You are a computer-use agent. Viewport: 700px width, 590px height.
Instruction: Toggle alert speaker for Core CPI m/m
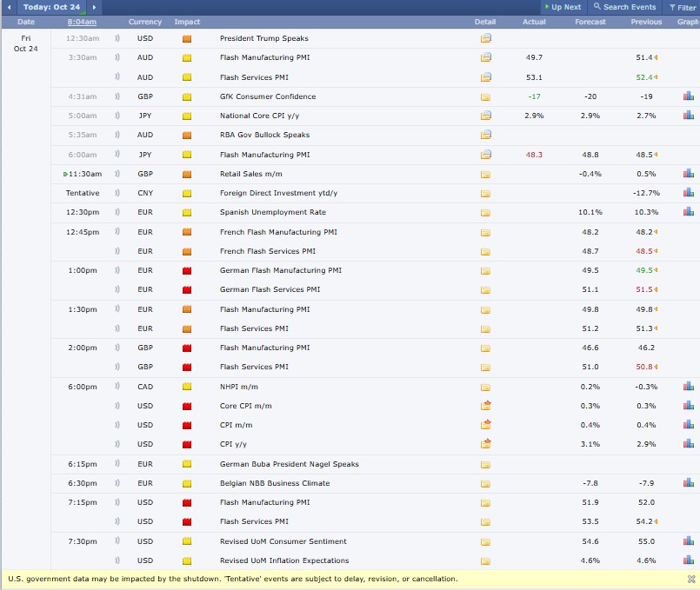click(117, 406)
